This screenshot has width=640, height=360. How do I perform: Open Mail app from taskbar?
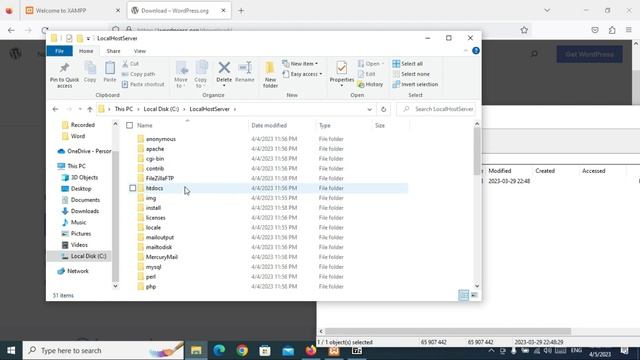click(288, 350)
